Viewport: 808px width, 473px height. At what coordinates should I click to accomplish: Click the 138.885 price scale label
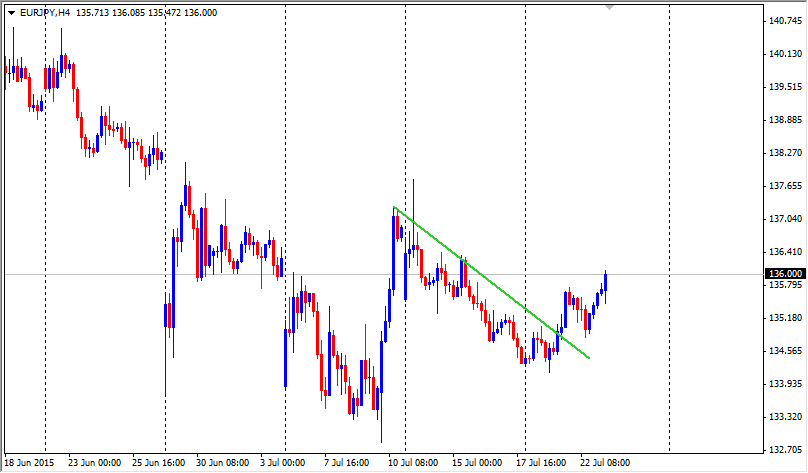click(785, 120)
